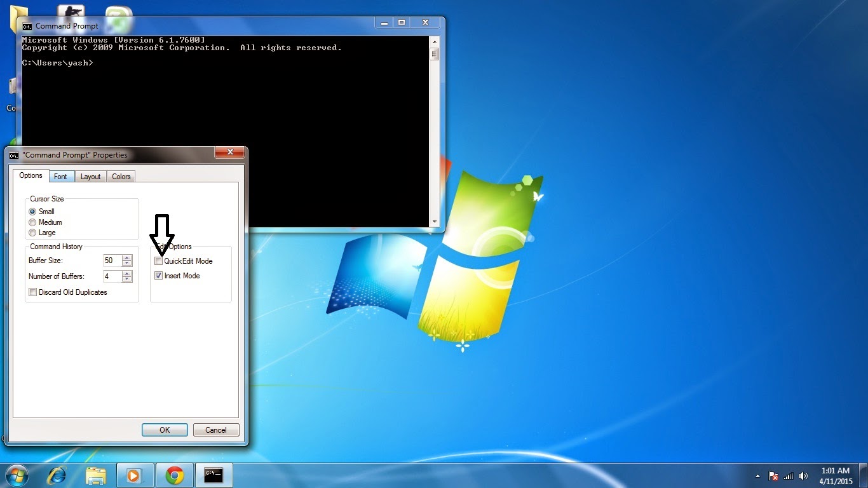
Task: Open the clock showing 1:01 AM
Action: (836, 476)
